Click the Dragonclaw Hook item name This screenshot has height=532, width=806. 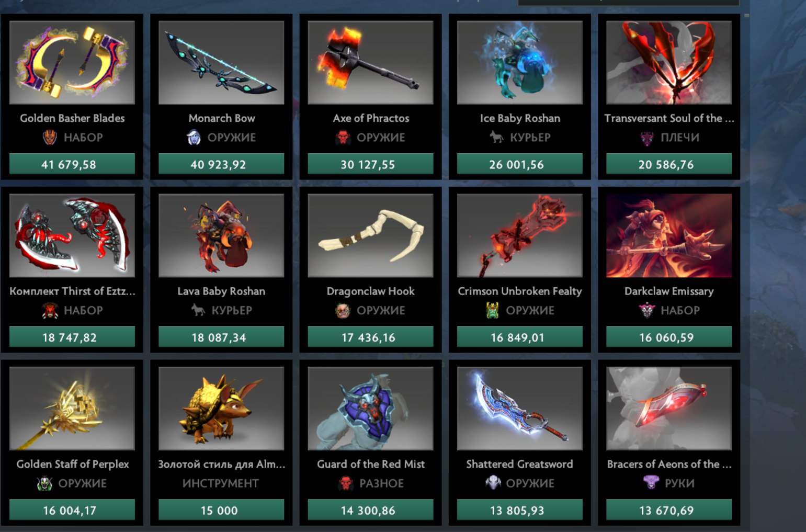pyautogui.click(x=371, y=291)
